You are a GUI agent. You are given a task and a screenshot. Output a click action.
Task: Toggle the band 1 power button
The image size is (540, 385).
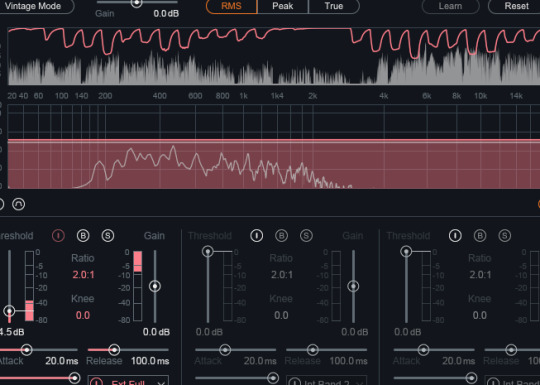click(58, 236)
